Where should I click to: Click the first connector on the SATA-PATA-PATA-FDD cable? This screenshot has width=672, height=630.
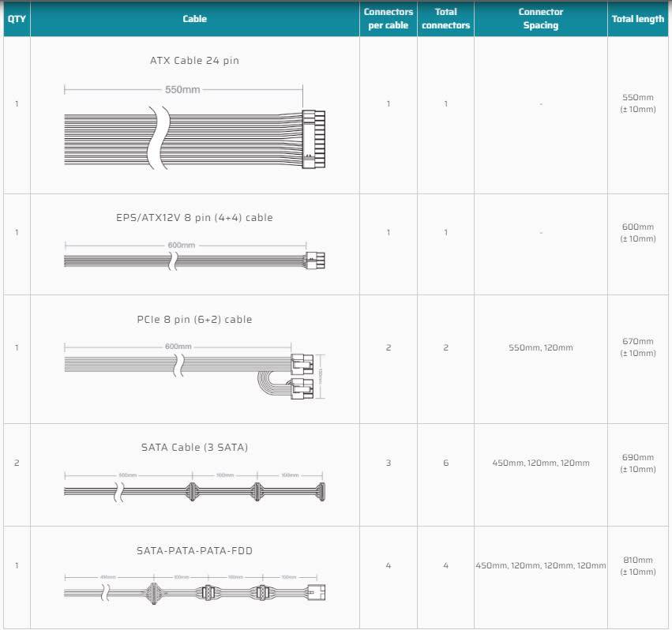click(151, 592)
